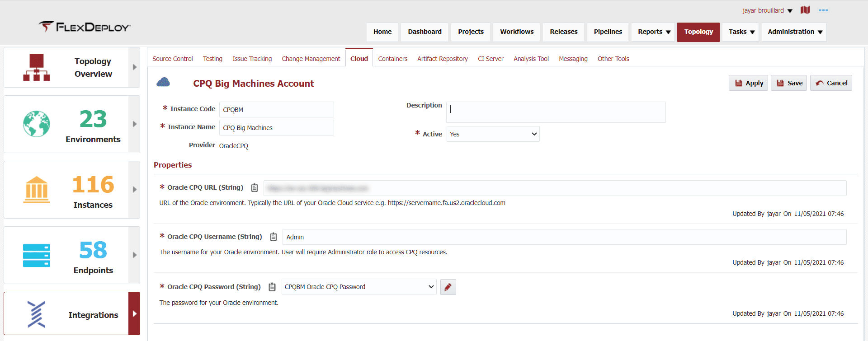Expand the Topology Overview arrow
Screen dimensions: 868x341
coord(134,67)
